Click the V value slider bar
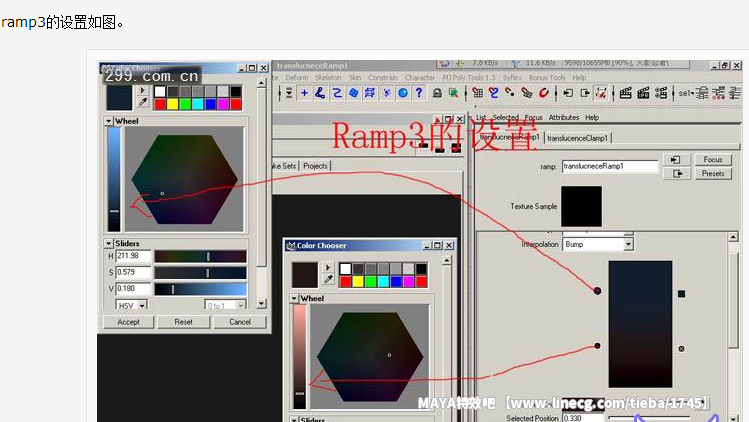This screenshot has height=422, width=749. (200, 289)
